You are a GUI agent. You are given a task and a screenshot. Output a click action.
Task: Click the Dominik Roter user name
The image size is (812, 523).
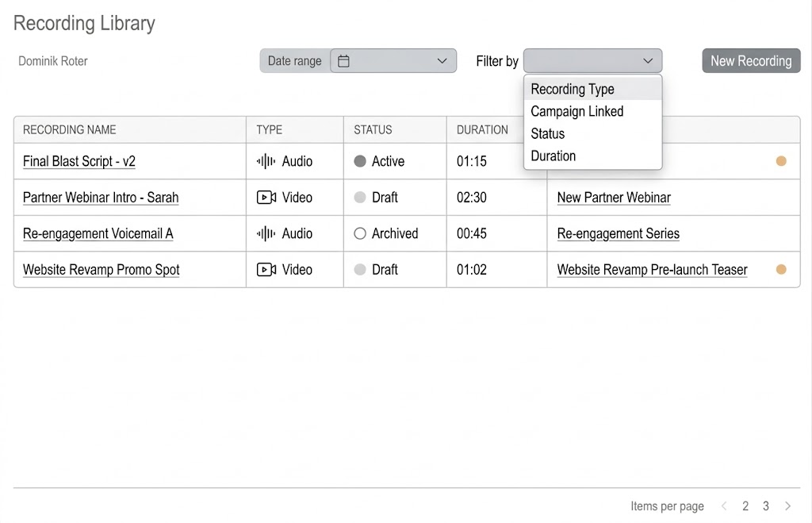point(53,61)
